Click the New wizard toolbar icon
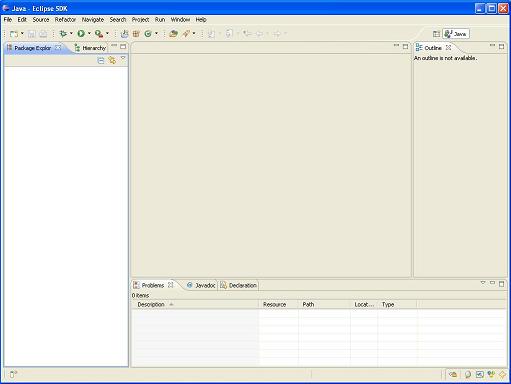 point(14,34)
